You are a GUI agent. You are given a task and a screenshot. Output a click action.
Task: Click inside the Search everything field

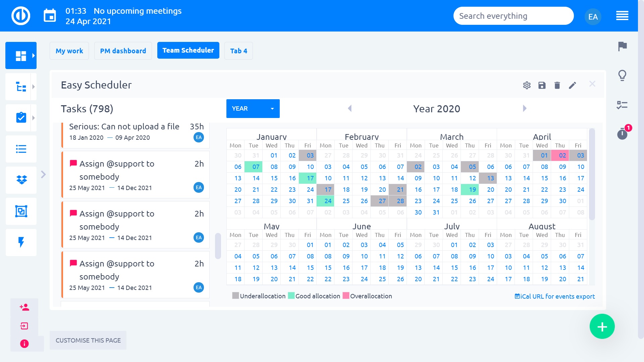(x=513, y=15)
